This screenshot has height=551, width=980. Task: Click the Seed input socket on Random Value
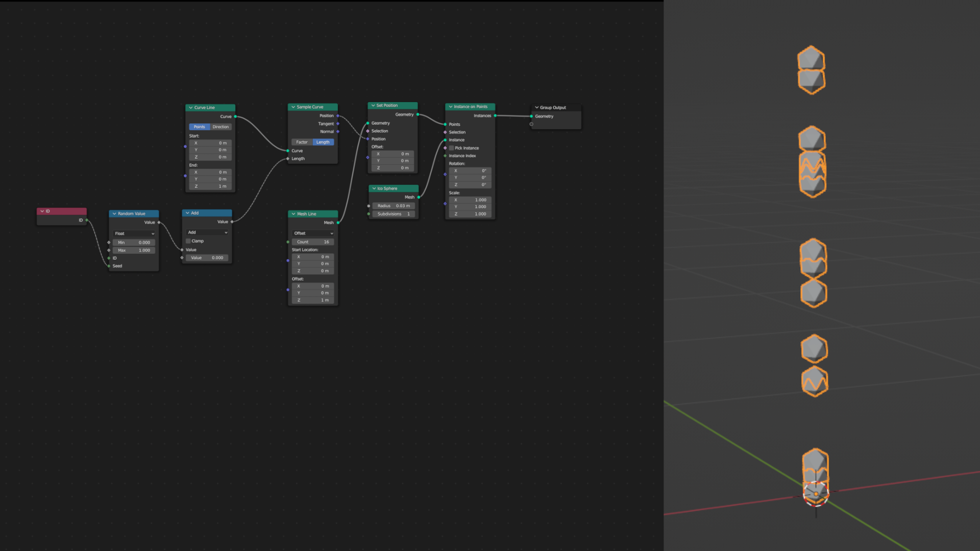tap(109, 266)
